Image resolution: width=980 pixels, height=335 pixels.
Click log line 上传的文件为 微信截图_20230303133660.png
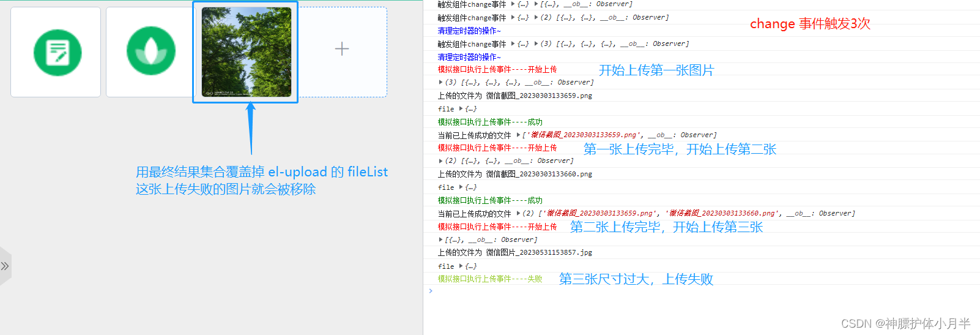pyautogui.click(x=514, y=174)
